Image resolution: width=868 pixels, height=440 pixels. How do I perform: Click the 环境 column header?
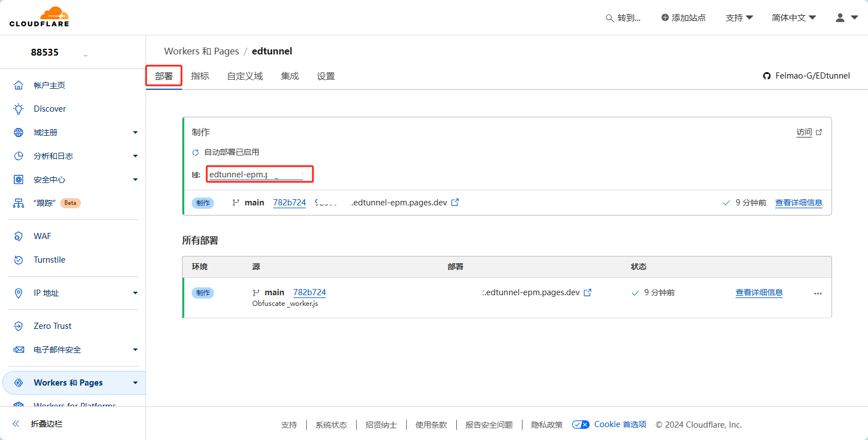(199, 267)
